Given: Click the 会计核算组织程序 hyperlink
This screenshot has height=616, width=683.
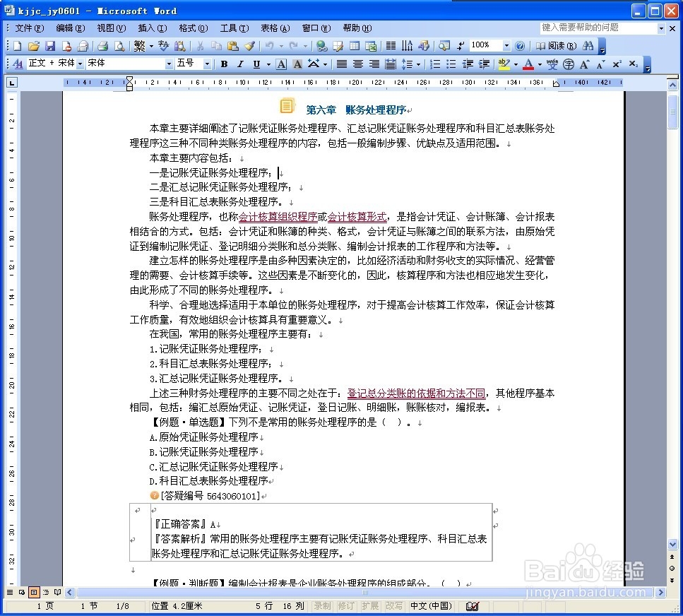Looking at the screenshot, I should click(x=278, y=216).
